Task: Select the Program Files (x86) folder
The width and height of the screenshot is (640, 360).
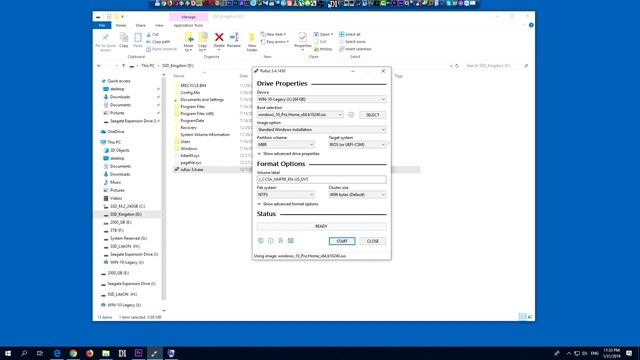Action: pos(197,114)
